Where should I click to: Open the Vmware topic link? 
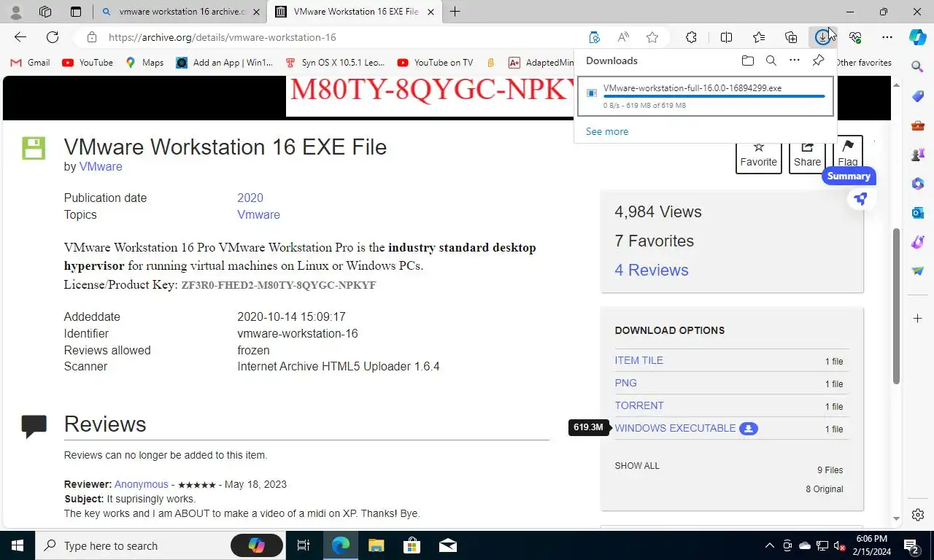click(258, 214)
